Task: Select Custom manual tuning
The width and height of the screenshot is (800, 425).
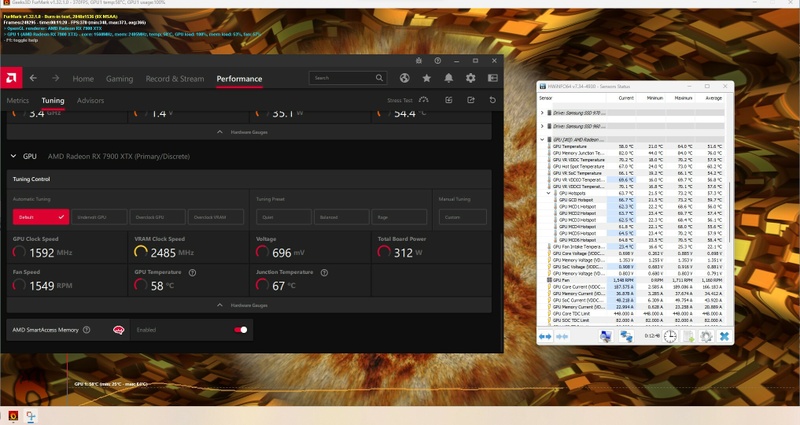Action: [x=462, y=217]
